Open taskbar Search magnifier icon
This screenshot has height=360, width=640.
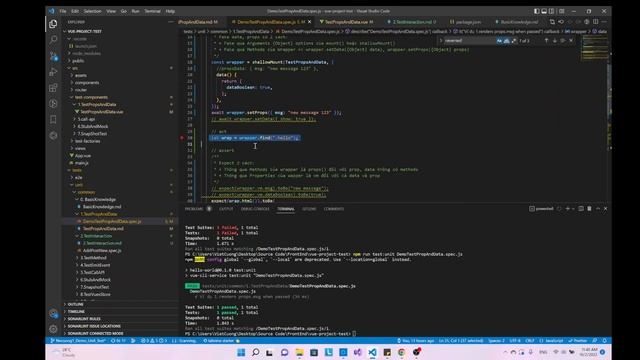coord(256,352)
